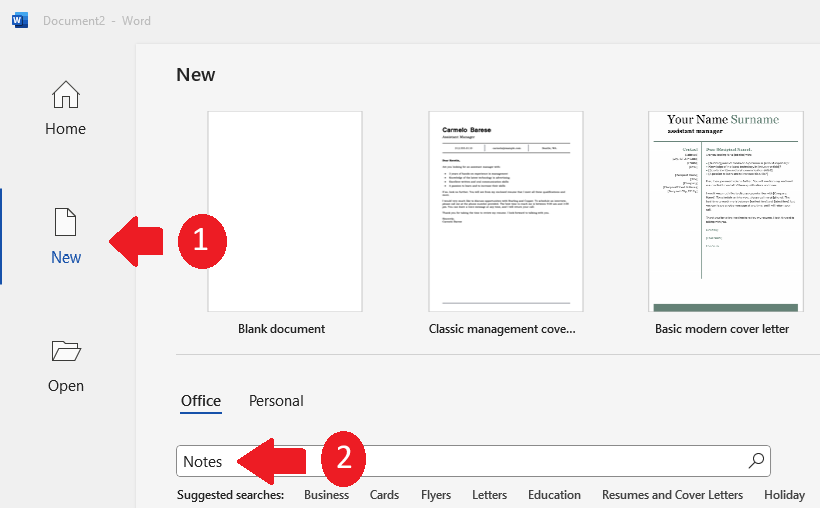Choose the Blank document thumbnail
Screen dimensions: 820x509
click(285, 211)
